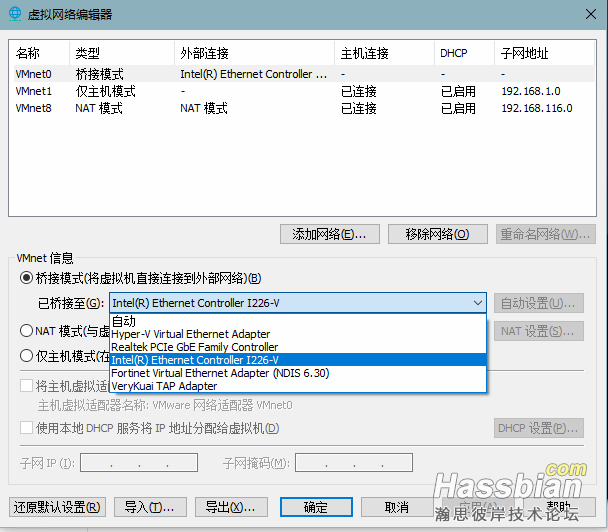
Task: Confirm with the 确定 button
Action: coord(316,507)
